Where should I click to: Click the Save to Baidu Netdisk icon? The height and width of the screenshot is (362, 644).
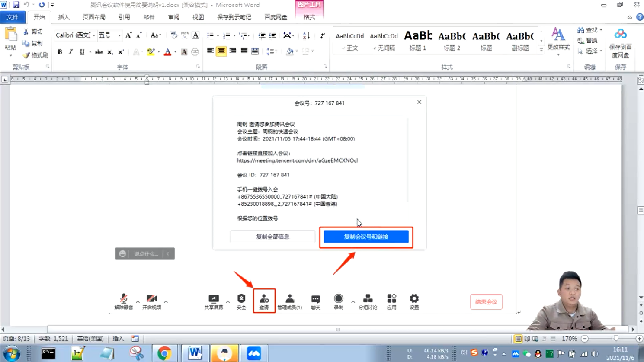tap(620, 35)
